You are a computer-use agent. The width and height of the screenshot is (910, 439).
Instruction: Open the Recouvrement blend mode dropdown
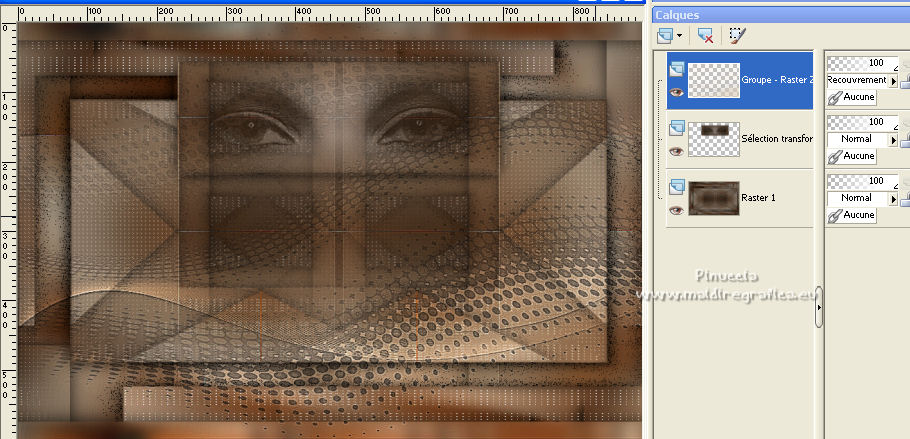894,81
